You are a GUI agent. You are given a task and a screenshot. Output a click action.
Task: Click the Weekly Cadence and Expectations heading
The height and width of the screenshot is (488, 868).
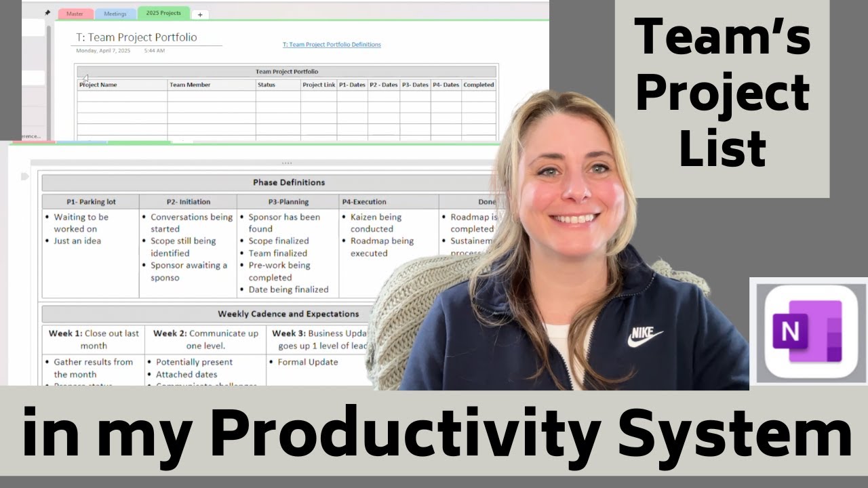click(288, 314)
